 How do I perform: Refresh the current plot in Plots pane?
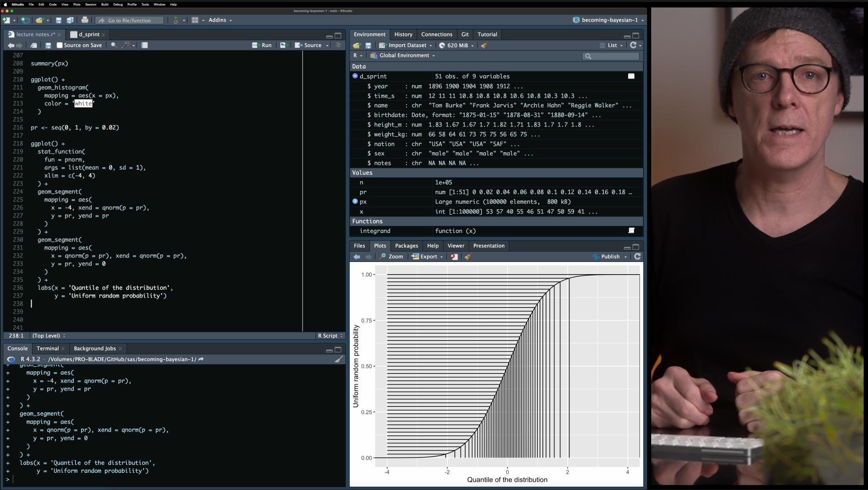(637, 257)
